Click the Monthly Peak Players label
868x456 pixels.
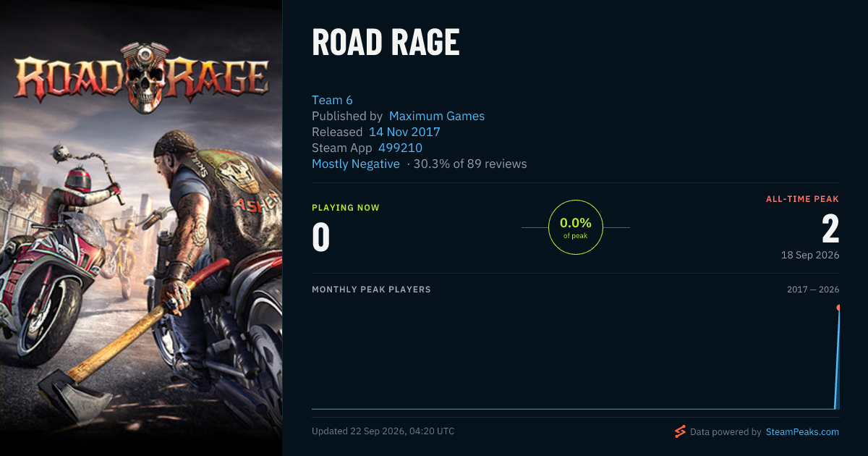(x=371, y=290)
